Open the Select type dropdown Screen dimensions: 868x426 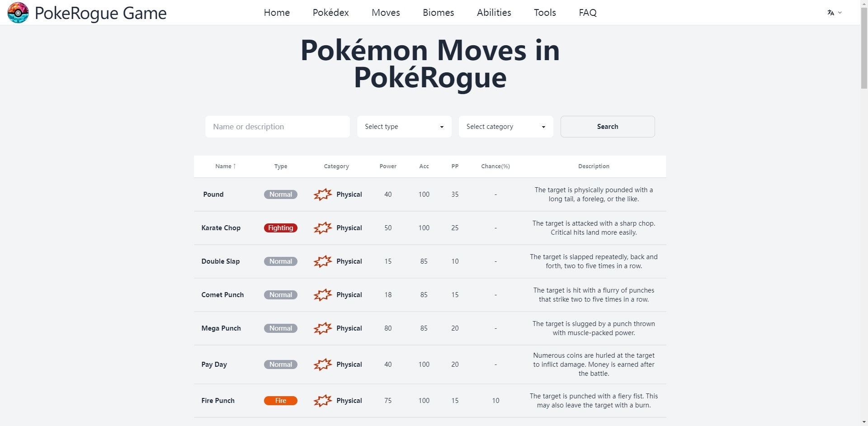(x=404, y=127)
